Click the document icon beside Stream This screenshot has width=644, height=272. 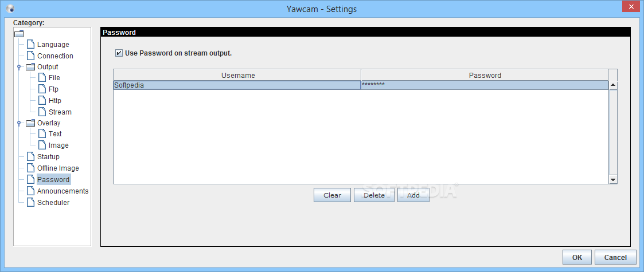[x=42, y=112]
